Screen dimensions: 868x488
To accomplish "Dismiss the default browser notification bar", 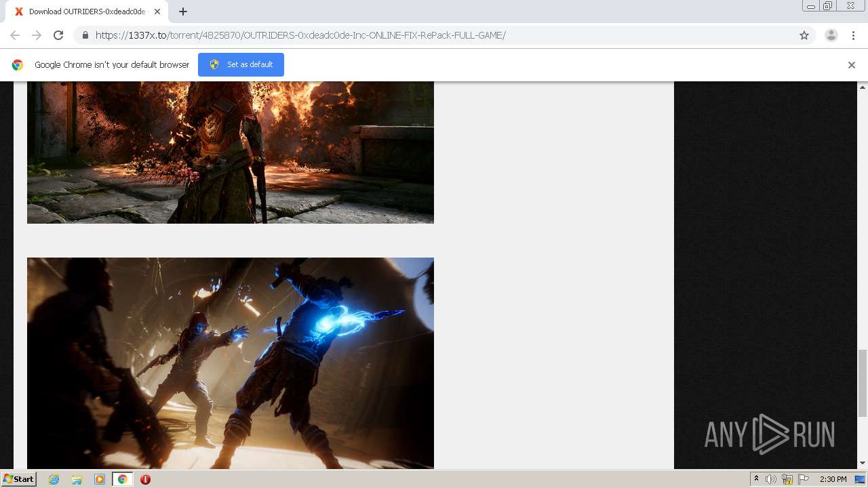I will coord(852,65).
